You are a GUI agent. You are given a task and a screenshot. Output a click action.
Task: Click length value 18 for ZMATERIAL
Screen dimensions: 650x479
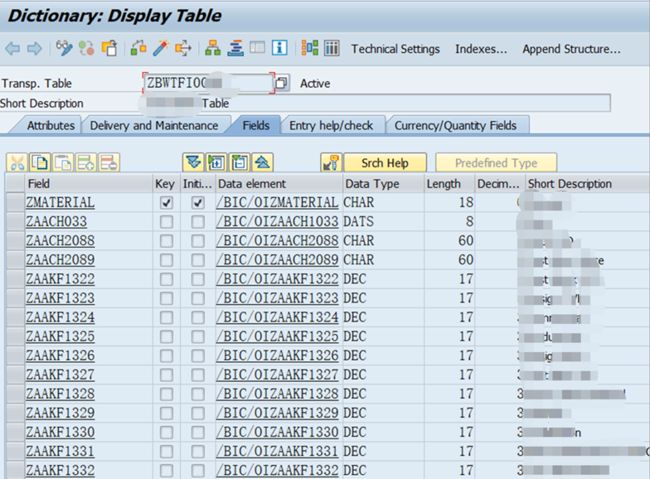[x=466, y=202]
